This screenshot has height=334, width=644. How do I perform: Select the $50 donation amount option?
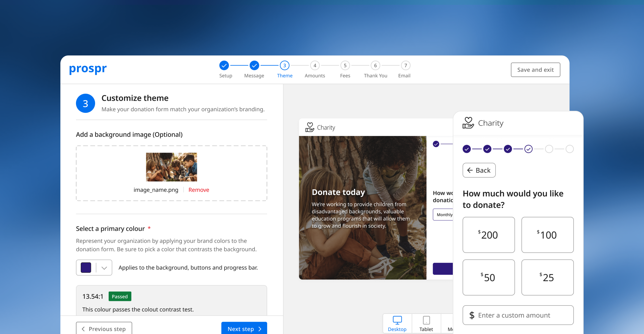pyautogui.click(x=489, y=277)
